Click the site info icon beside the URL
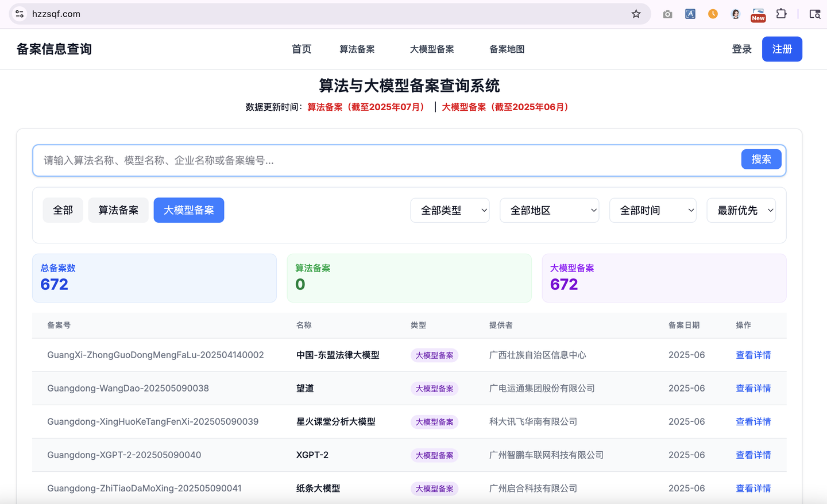 tap(20, 14)
